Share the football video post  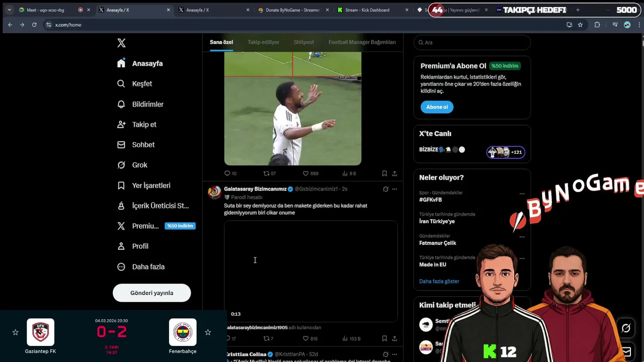tap(394, 173)
